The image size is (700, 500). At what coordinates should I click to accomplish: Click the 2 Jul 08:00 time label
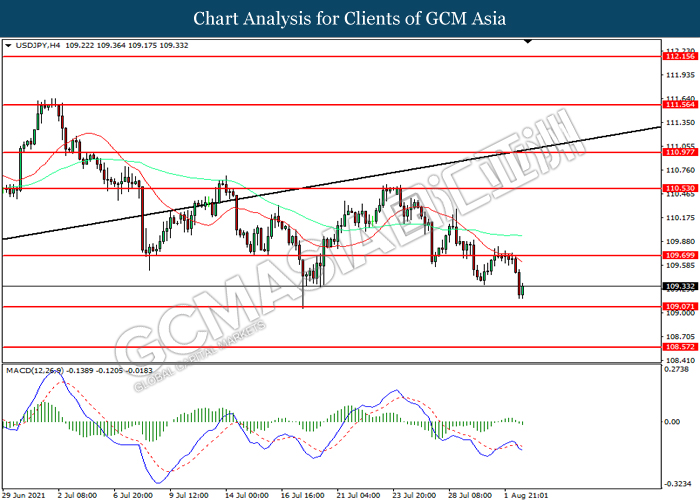coord(77,495)
